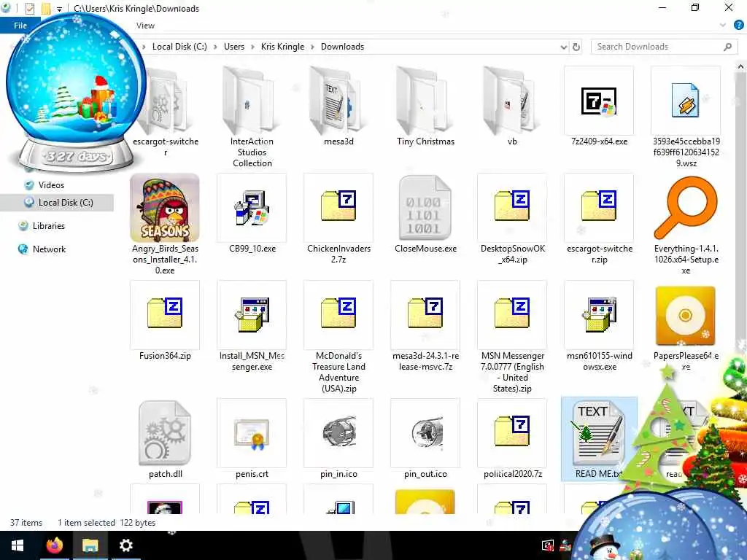
Task: Select the pin_in.ico icon file
Action: point(338,439)
